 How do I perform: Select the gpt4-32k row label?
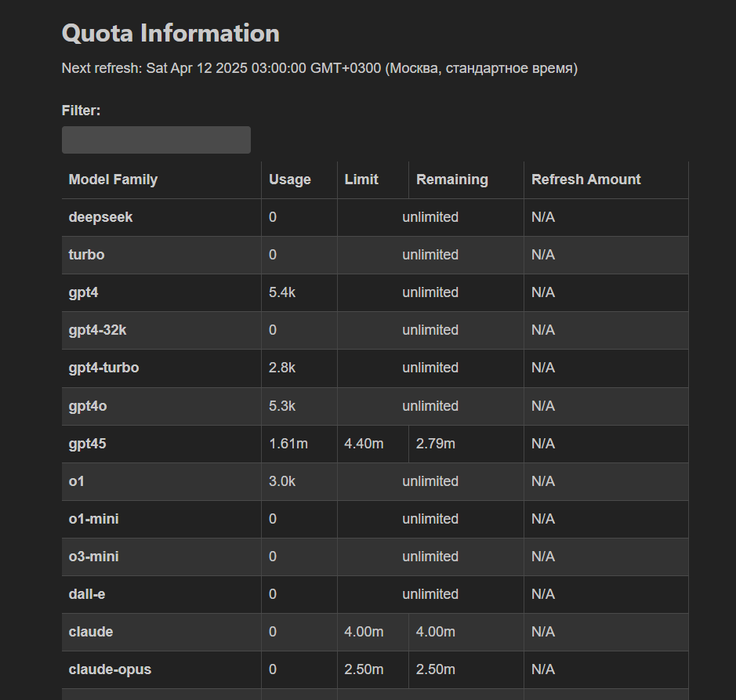tap(97, 330)
